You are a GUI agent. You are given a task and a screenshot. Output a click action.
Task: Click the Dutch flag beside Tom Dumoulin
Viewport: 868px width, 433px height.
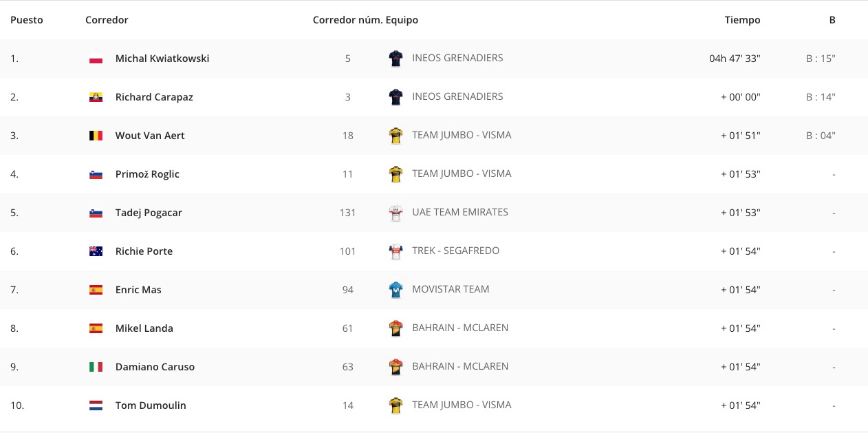point(96,405)
